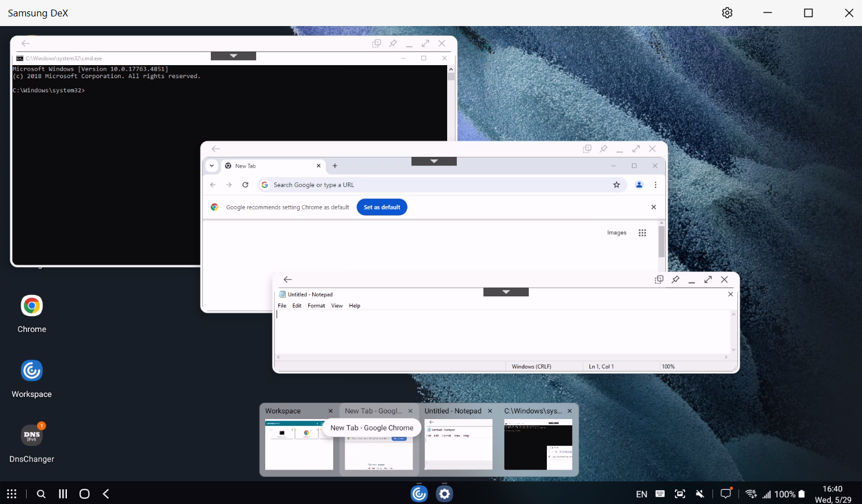Toggle the muted sound icon in the tray
Viewport: 862px width, 504px height.
(x=700, y=494)
